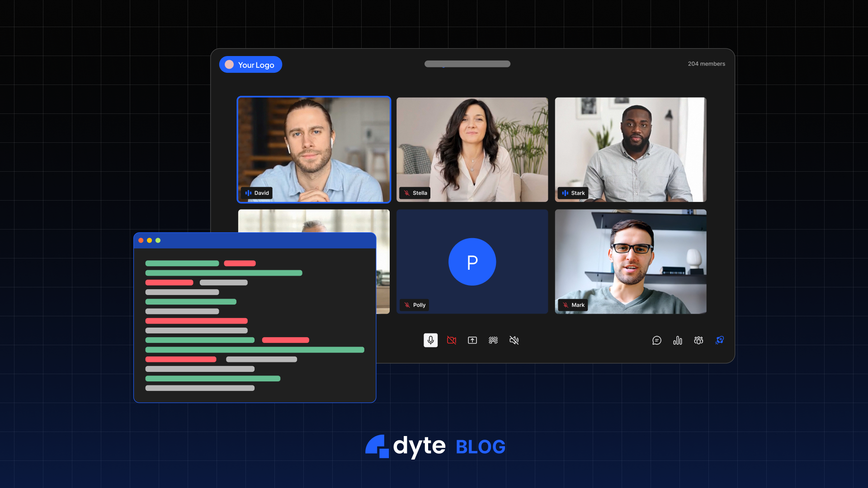The height and width of the screenshot is (488, 868).
Task: Open the plugins rocket menu
Action: 720,340
